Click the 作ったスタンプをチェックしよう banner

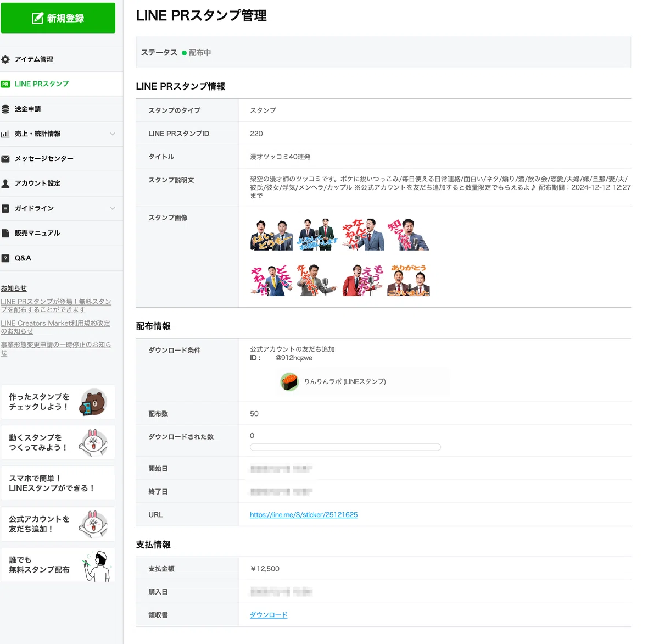click(58, 402)
